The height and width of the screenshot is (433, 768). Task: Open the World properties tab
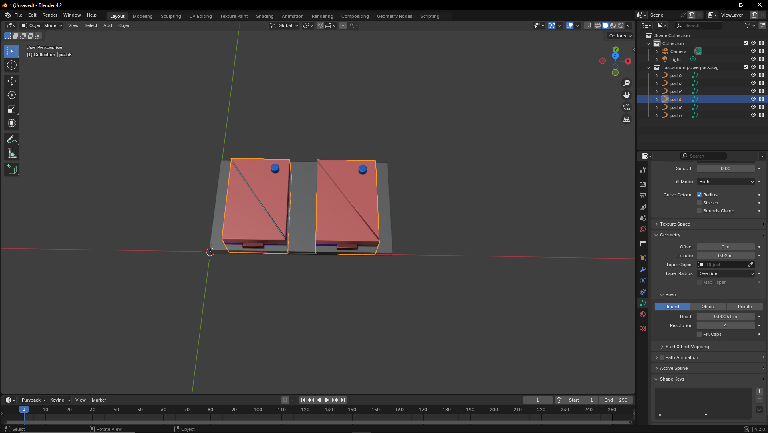[643, 229]
